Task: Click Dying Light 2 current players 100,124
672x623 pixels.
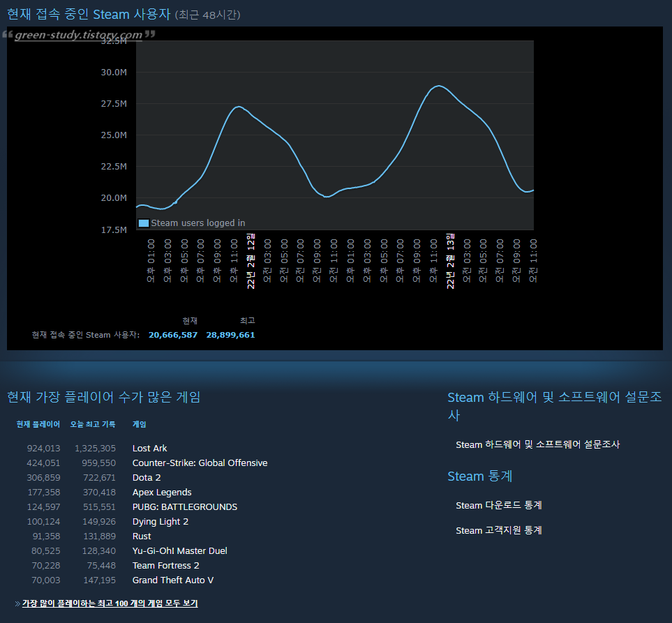Action: click(44, 521)
